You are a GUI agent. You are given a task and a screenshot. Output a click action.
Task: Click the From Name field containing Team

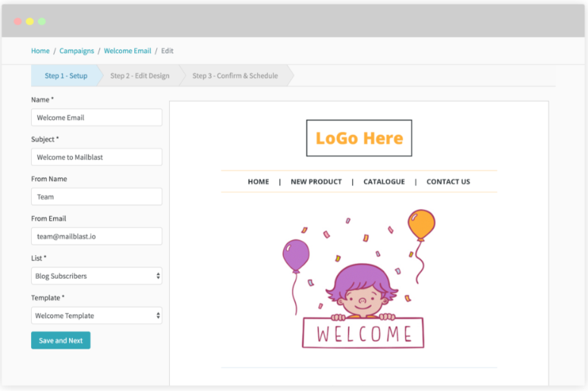pos(97,196)
